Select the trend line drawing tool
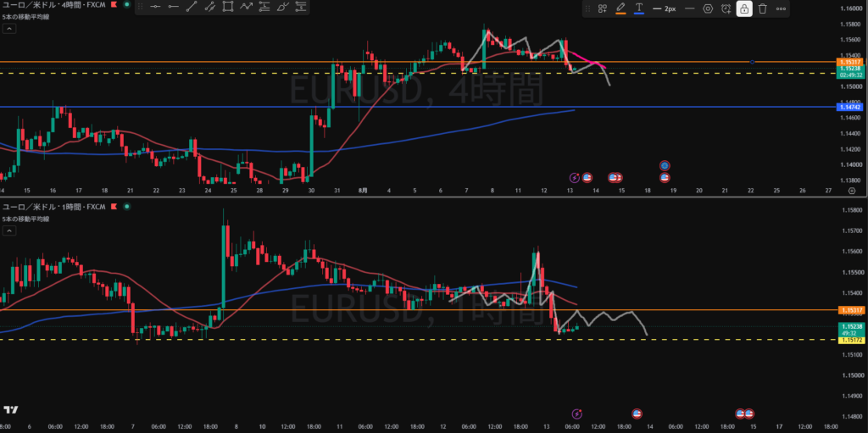The width and height of the screenshot is (868, 433). (x=192, y=7)
